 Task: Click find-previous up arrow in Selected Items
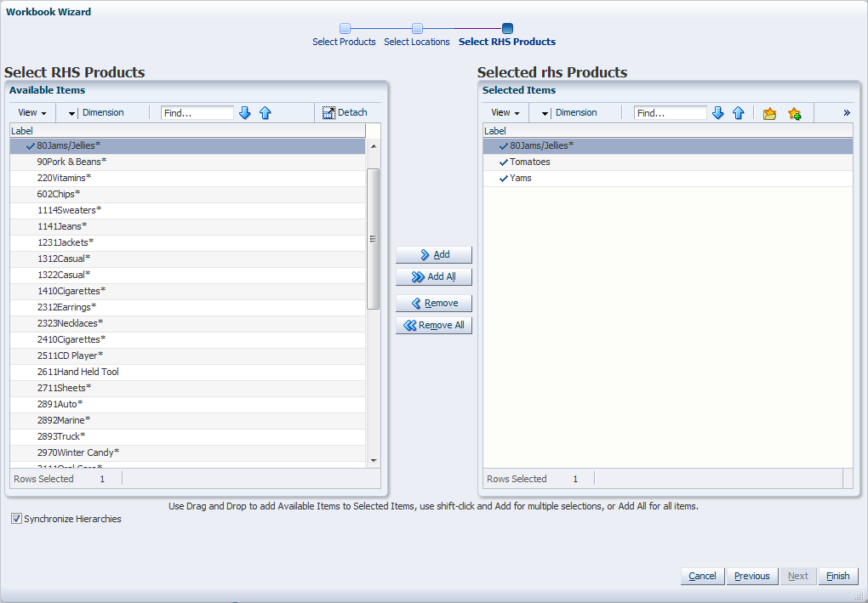(739, 113)
